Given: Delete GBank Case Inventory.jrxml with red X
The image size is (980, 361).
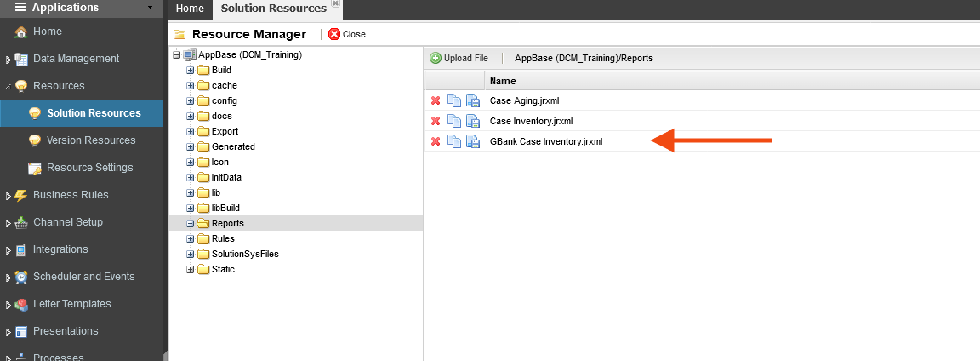Looking at the screenshot, I should point(436,141).
